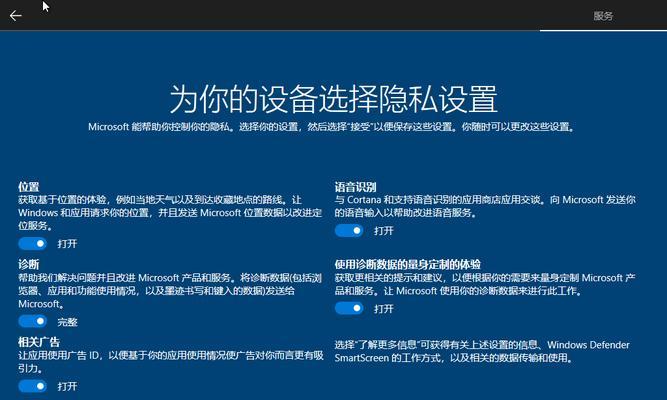The width and height of the screenshot is (667, 400).
Task: Click 打开 label beside tailored experiences toggle
Action: (x=384, y=309)
